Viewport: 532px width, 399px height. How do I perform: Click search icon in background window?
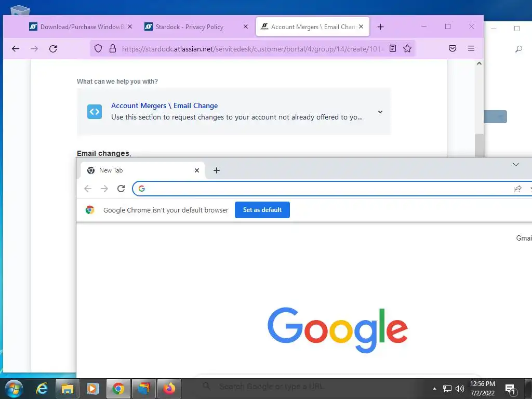click(x=518, y=49)
